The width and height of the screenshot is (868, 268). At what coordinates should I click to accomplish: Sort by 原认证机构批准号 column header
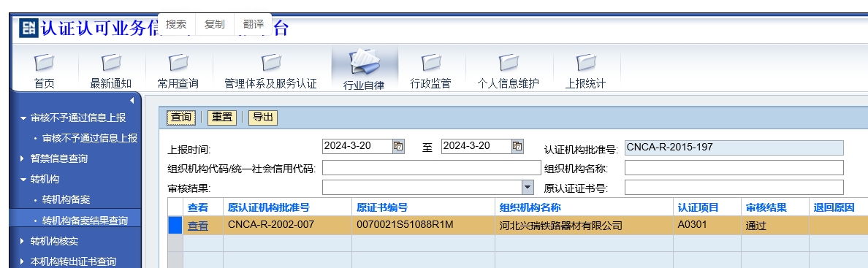pyautogui.click(x=287, y=207)
